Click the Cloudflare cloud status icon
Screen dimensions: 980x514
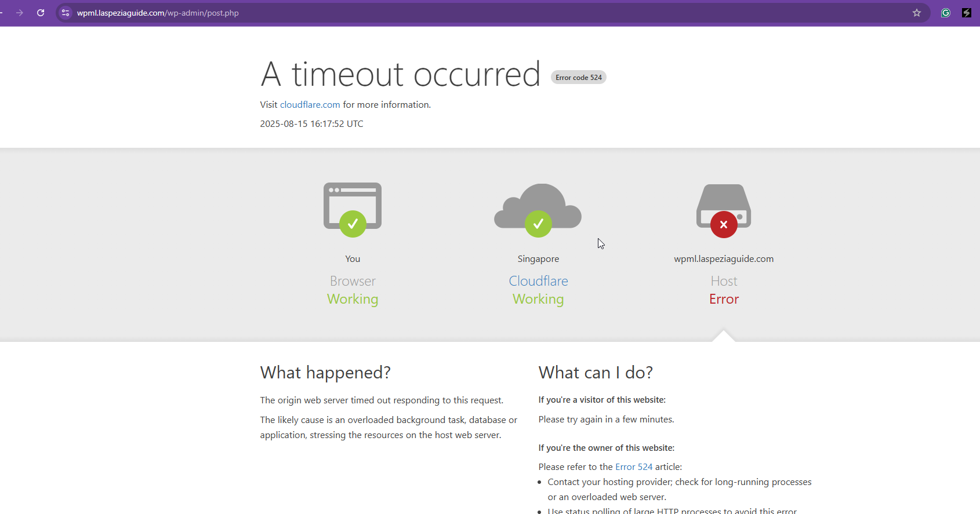538,210
